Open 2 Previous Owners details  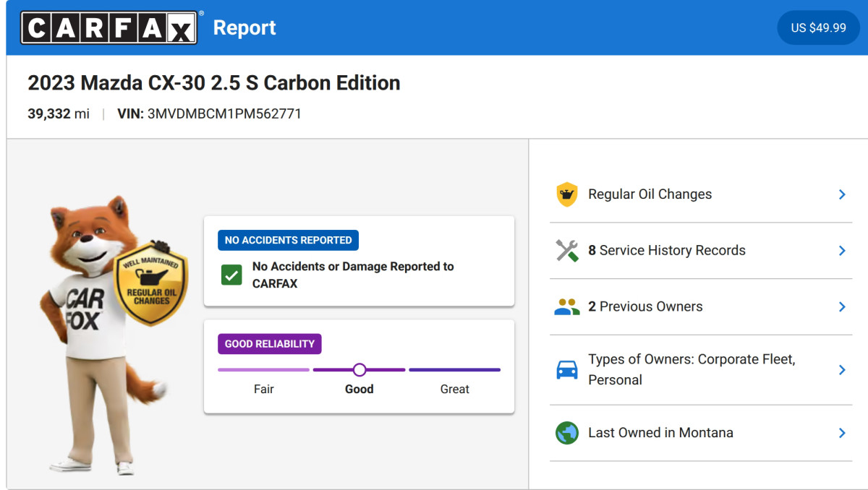pyautogui.click(x=701, y=306)
